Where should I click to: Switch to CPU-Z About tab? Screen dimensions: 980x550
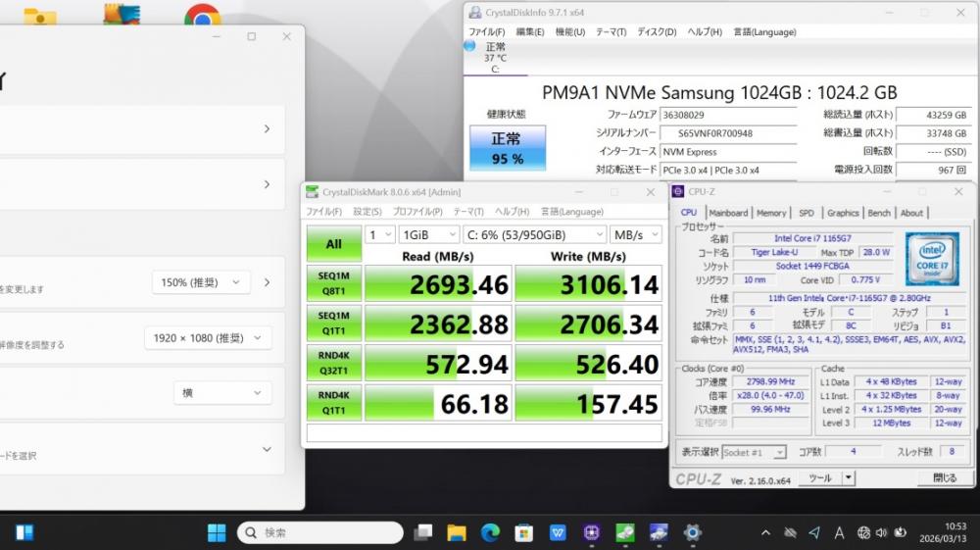(911, 213)
